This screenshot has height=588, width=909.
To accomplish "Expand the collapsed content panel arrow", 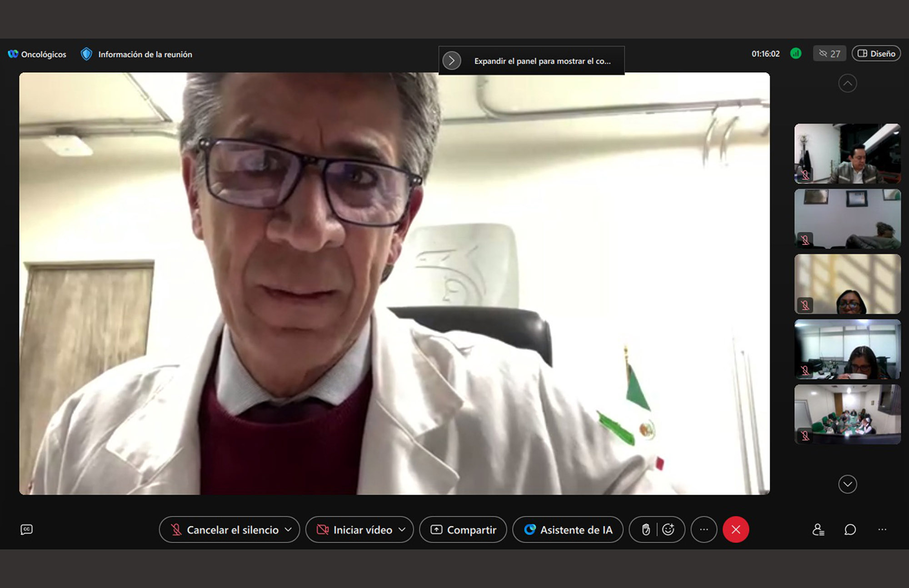I will point(452,60).
